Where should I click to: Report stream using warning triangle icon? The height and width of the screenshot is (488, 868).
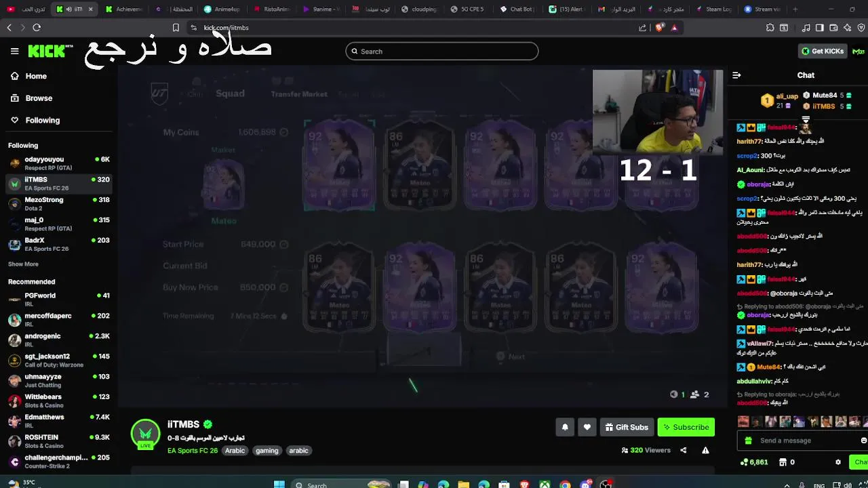pos(705,450)
